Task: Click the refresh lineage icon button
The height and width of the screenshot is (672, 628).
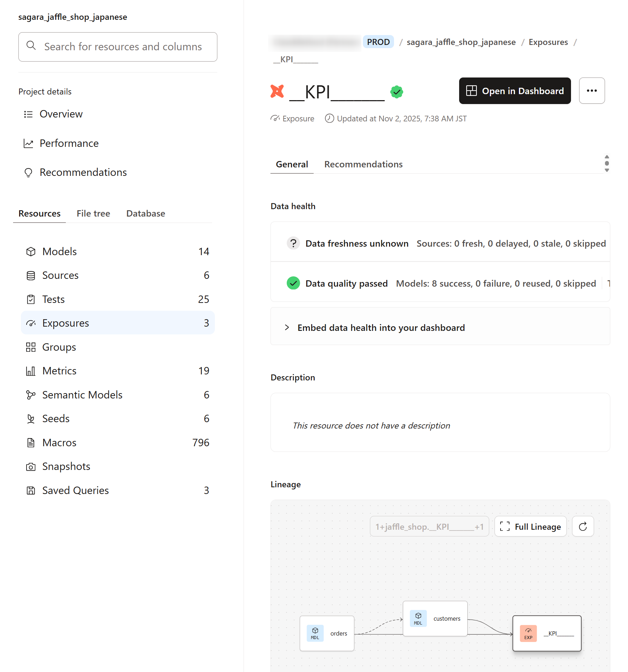Action: click(x=583, y=527)
